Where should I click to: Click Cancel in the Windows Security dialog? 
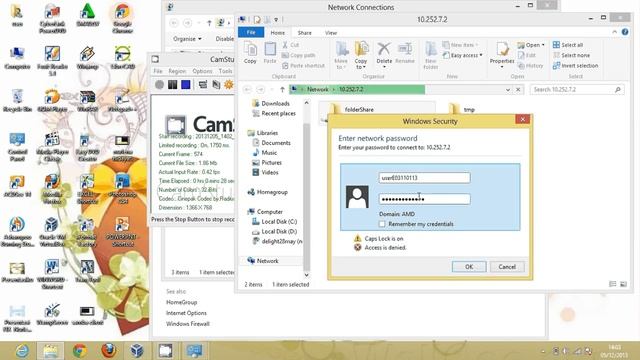point(507,267)
